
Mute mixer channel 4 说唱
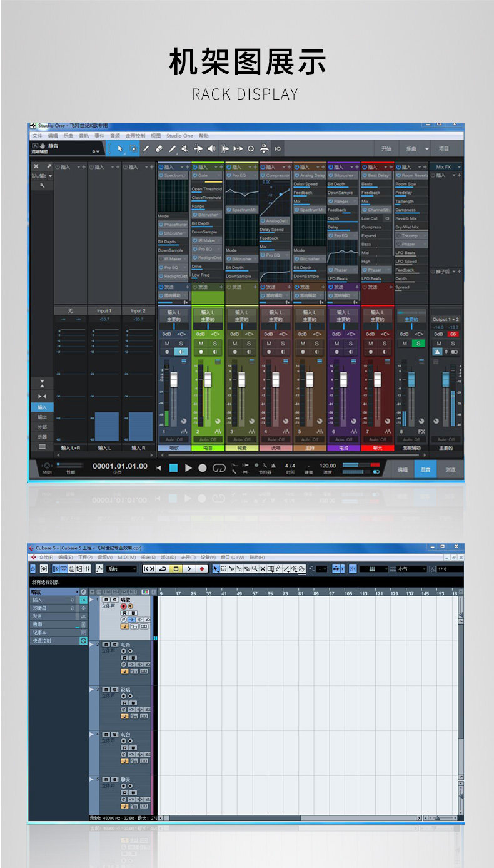(x=269, y=343)
